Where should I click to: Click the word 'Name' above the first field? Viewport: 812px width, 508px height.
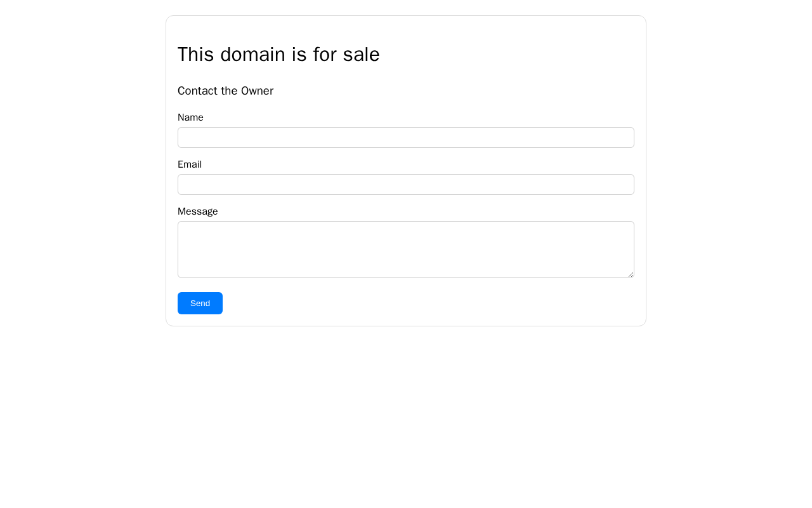(190, 117)
